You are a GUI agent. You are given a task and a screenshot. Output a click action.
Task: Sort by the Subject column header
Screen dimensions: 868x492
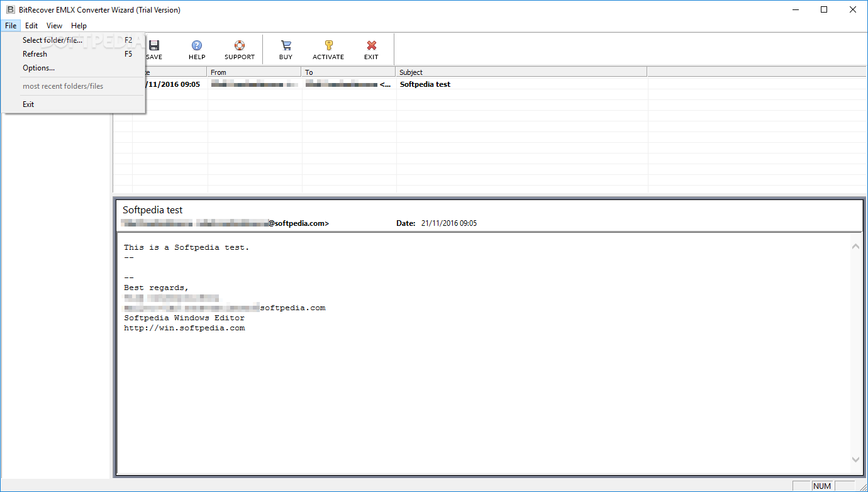coord(521,72)
